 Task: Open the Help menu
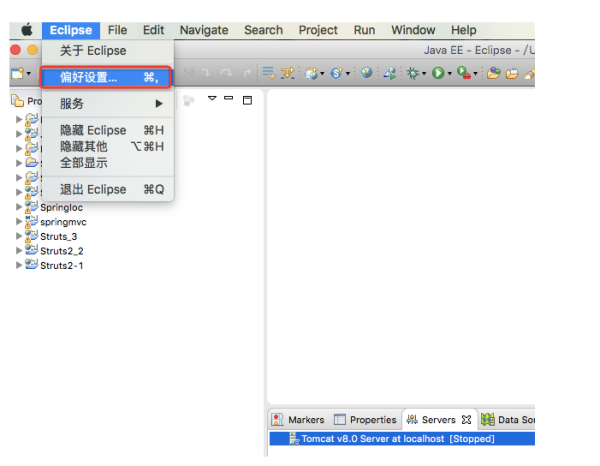point(463,30)
